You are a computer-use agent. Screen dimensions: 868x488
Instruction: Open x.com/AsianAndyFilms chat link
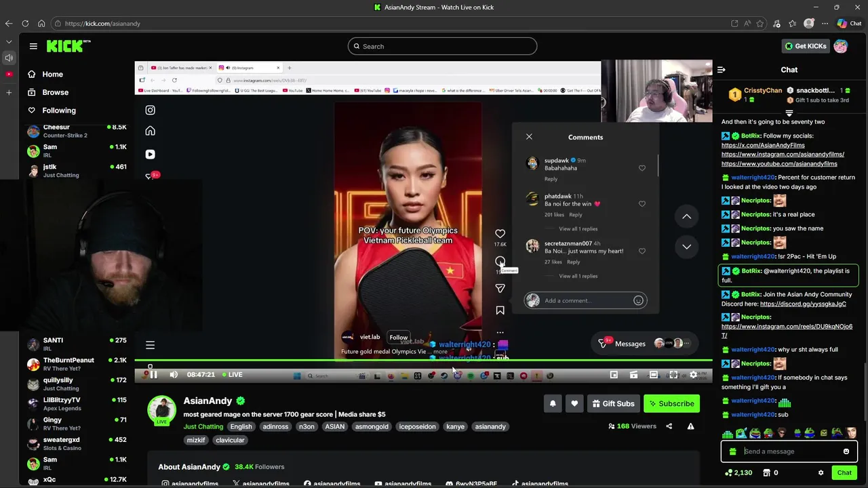tap(763, 145)
